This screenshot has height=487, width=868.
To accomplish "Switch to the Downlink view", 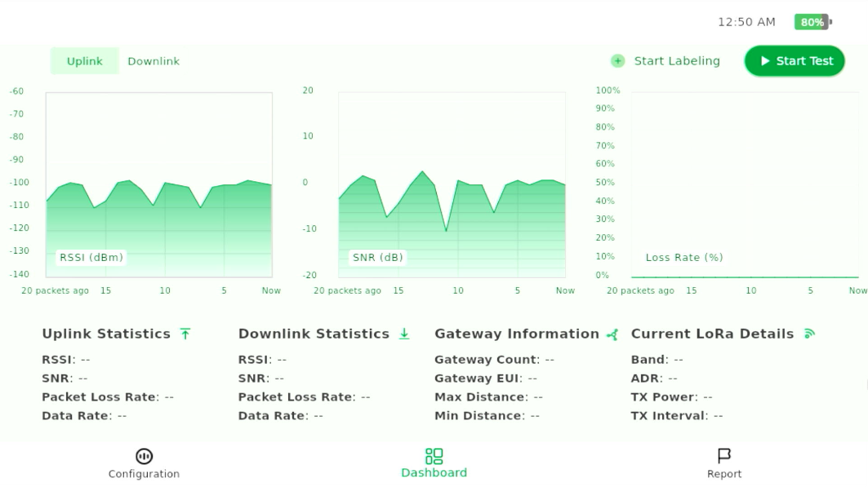I will pyautogui.click(x=154, y=61).
